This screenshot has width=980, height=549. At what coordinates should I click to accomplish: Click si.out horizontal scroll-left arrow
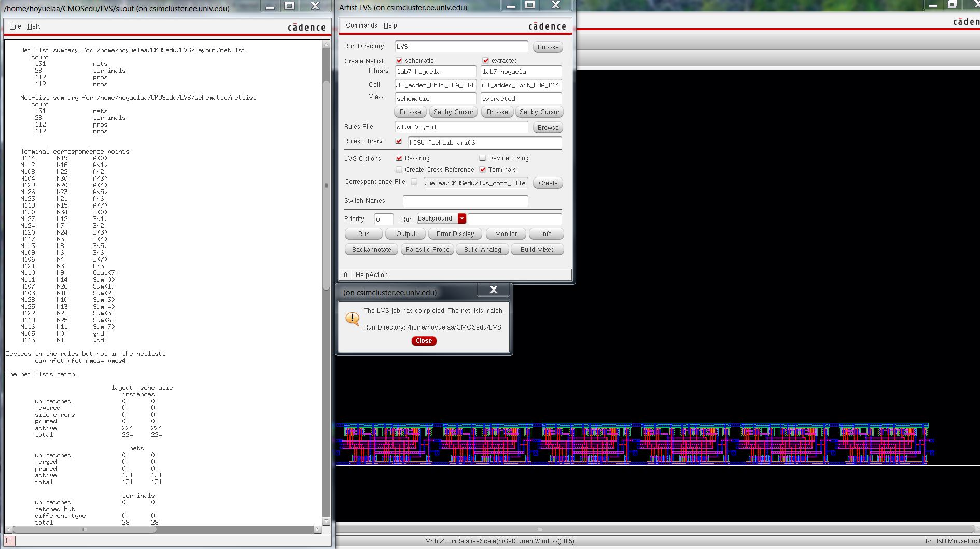click(8, 530)
